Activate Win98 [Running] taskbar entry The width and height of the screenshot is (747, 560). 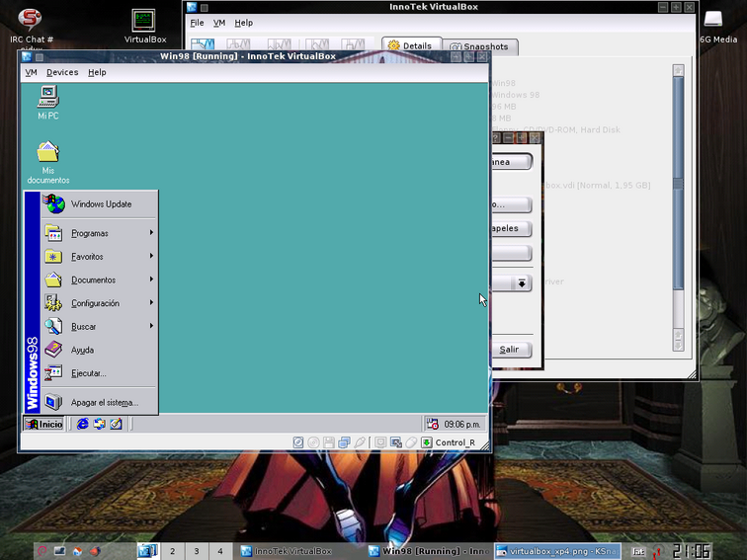pyautogui.click(x=429, y=551)
